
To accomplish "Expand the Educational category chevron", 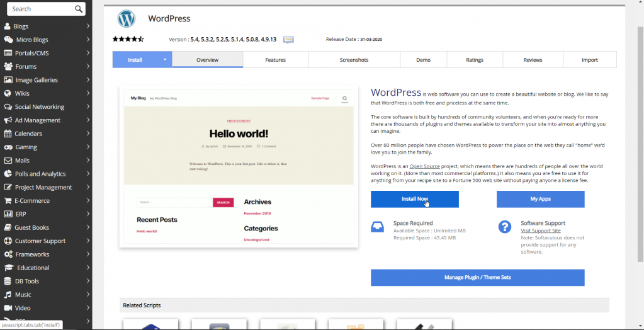I will 88,268.
